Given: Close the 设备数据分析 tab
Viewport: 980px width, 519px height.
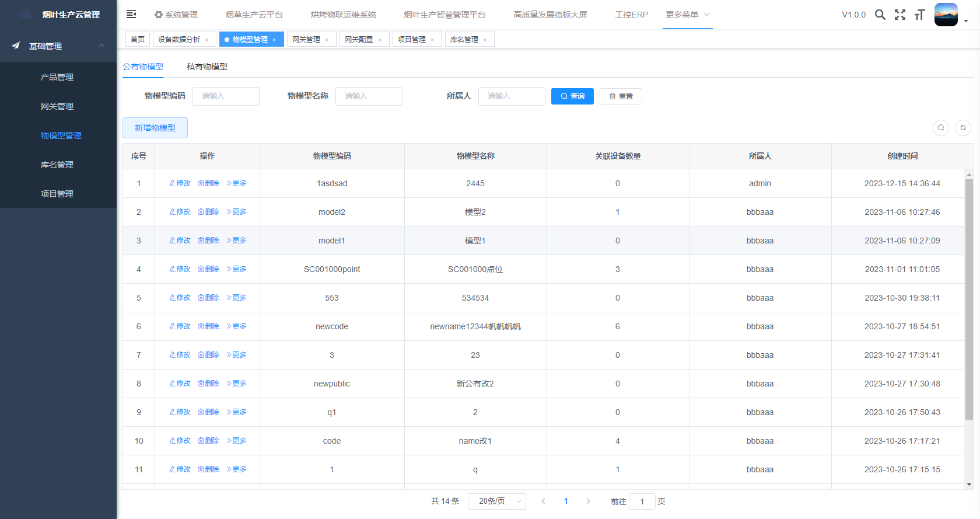Looking at the screenshot, I should click(206, 40).
